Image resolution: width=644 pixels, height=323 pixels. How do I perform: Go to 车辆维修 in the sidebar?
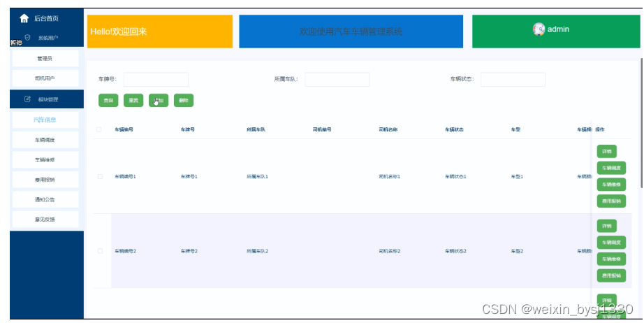point(45,159)
